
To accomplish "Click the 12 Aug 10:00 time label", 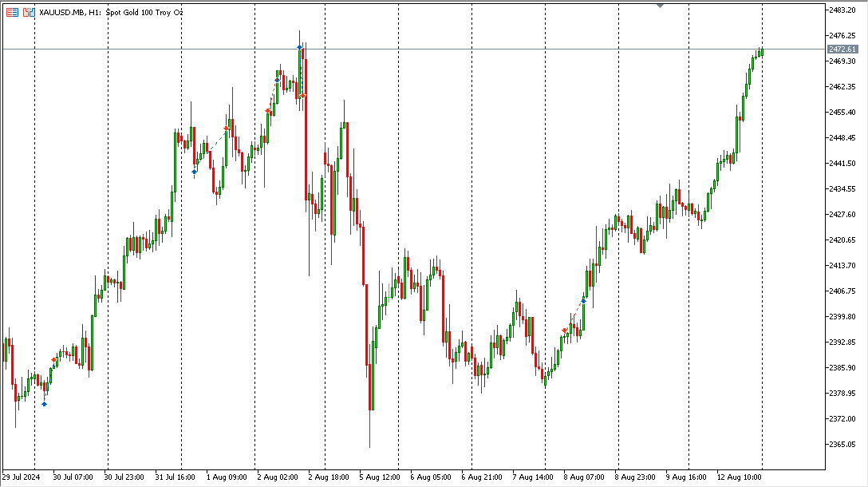I will [739, 477].
